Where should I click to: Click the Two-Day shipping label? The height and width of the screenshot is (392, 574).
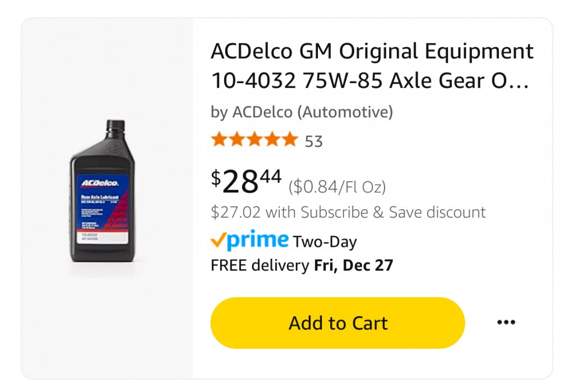click(x=325, y=242)
